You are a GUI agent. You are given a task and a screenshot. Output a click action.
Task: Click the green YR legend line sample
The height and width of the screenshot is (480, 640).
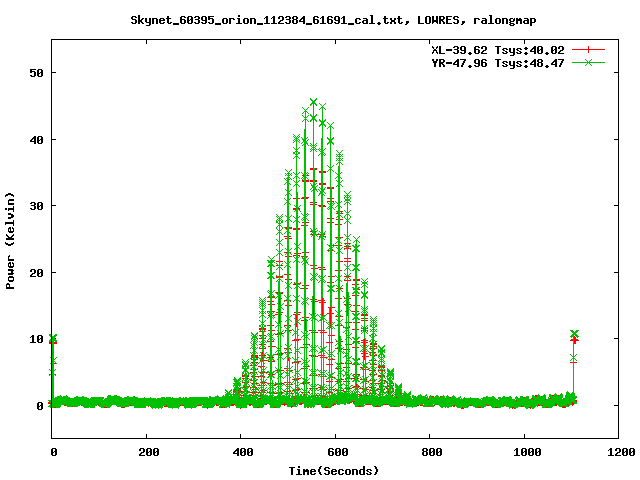(588, 62)
